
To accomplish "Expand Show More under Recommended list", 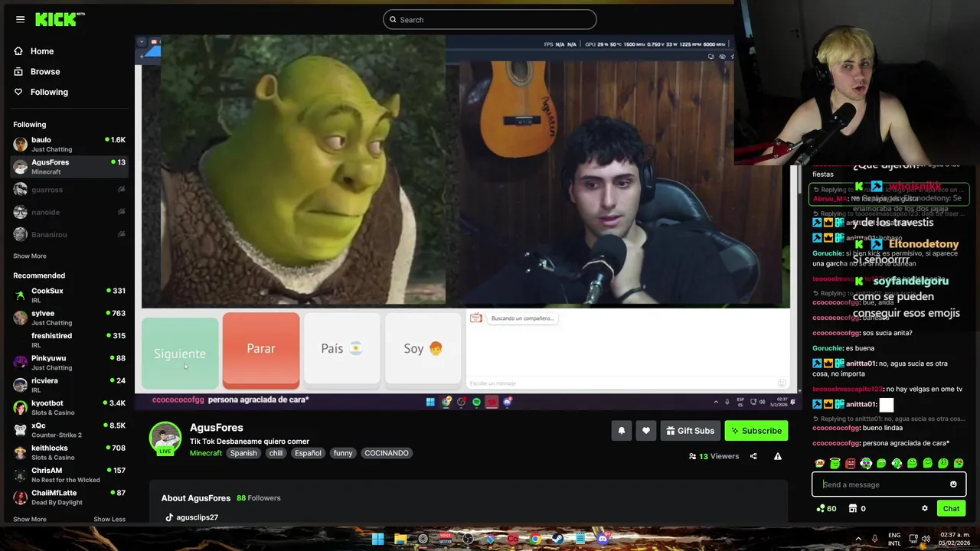I will [30, 520].
